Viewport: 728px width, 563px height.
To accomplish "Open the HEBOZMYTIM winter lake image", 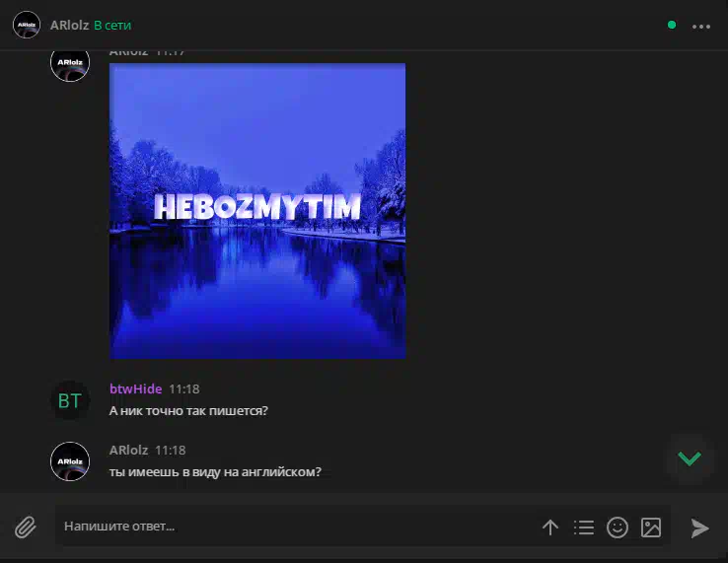I will 257,211.
